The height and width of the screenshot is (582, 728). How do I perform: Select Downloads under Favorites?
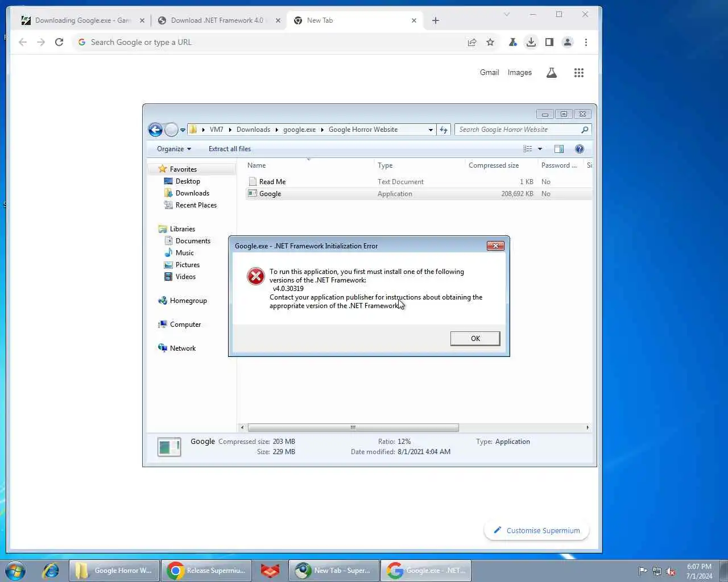192,193
